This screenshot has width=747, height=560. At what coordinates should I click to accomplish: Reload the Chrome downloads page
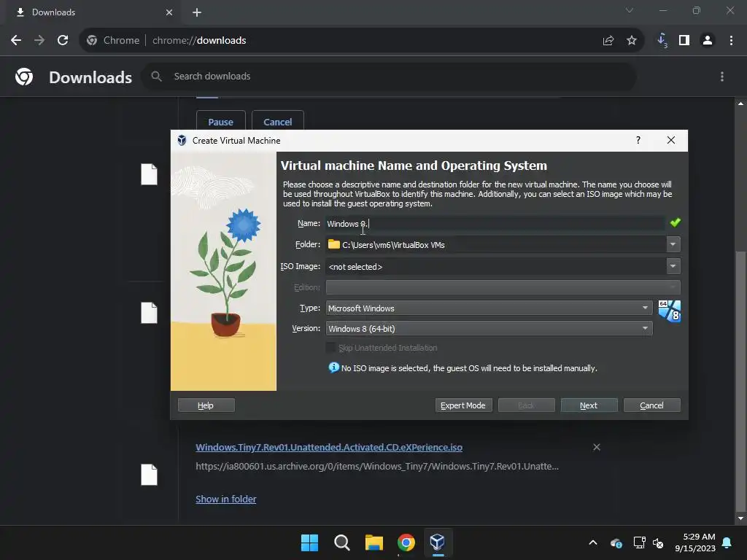(63, 41)
